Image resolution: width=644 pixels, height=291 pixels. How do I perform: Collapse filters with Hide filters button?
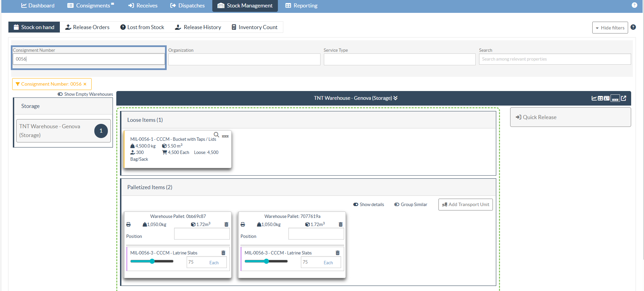(610, 28)
